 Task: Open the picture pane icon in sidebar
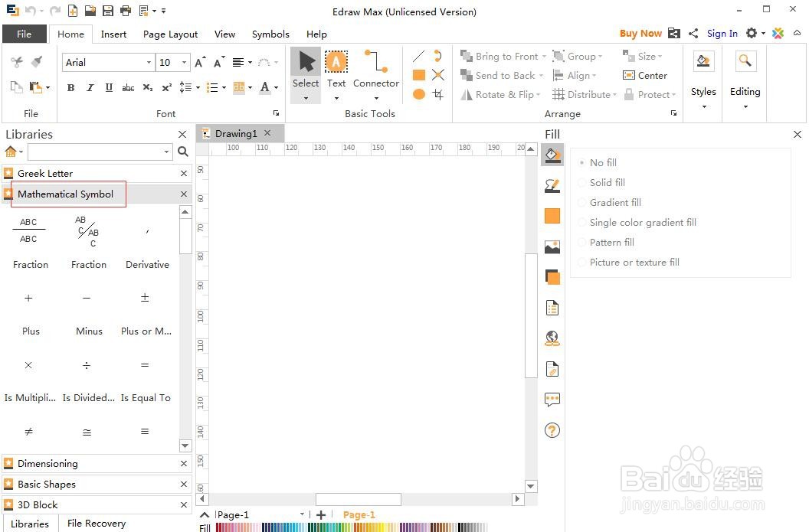coord(552,247)
